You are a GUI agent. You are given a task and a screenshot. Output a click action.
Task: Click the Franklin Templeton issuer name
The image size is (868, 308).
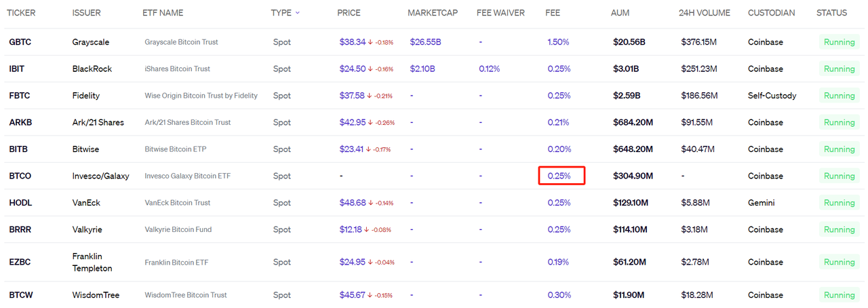[92, 262]
